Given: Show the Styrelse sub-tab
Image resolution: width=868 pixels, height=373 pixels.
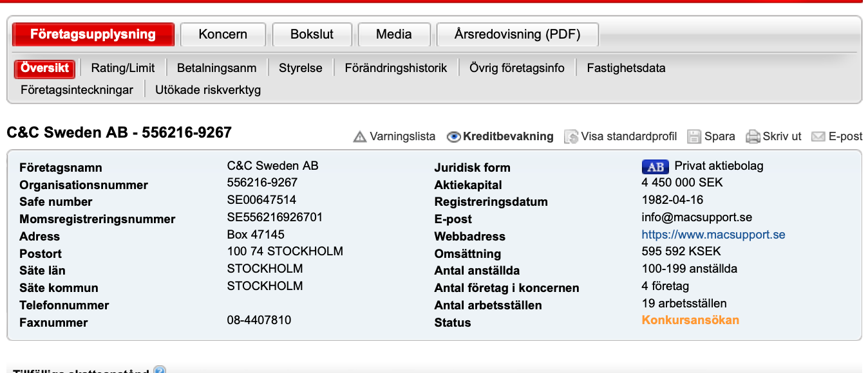Looking at the screenshot, I should coord(301,68).
